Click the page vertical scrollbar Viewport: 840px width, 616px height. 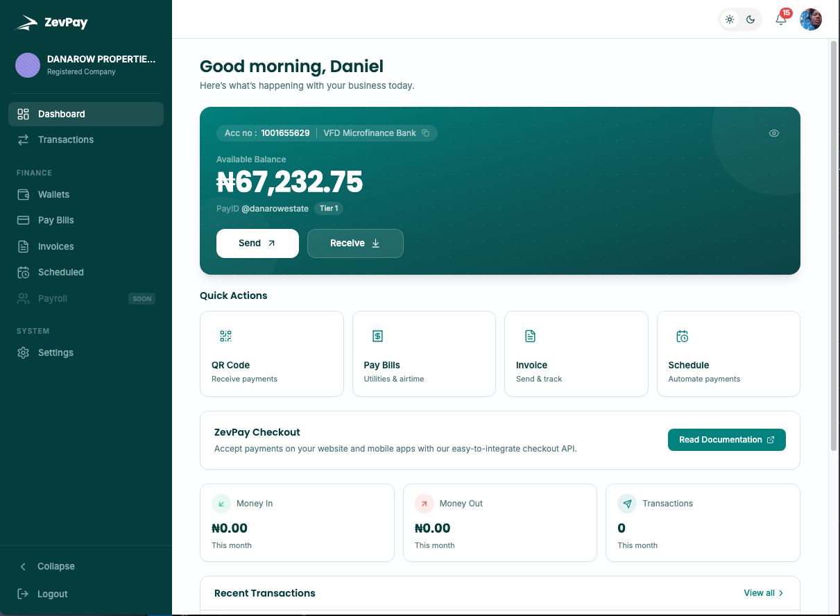tap(834, 246)
